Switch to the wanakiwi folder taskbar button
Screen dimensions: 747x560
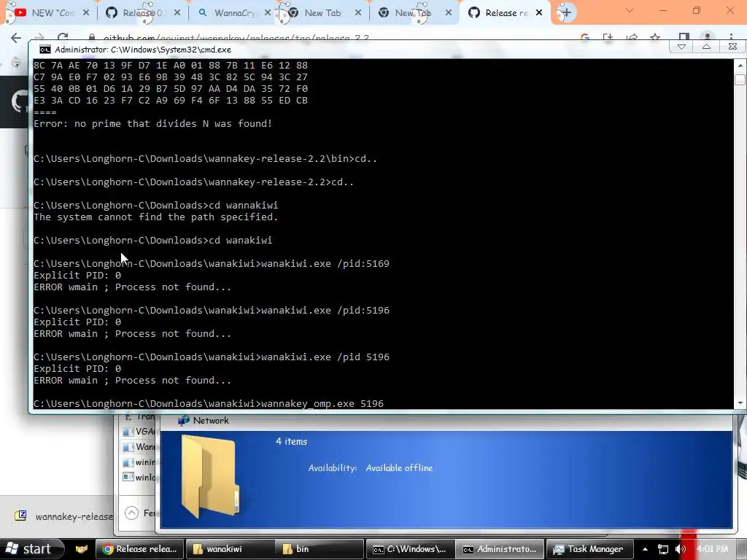pos(230,549)
